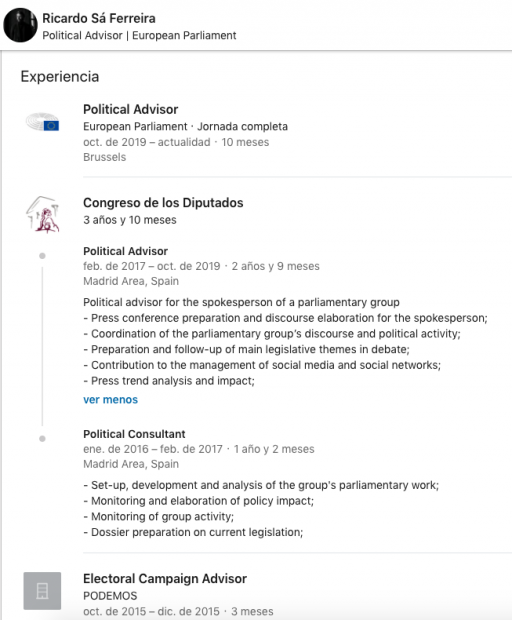Click Ricardo Sá Ferreira's profile photo
Image resolution: width=512 pixels, height=620 pixels.
(x=20, y=25)
